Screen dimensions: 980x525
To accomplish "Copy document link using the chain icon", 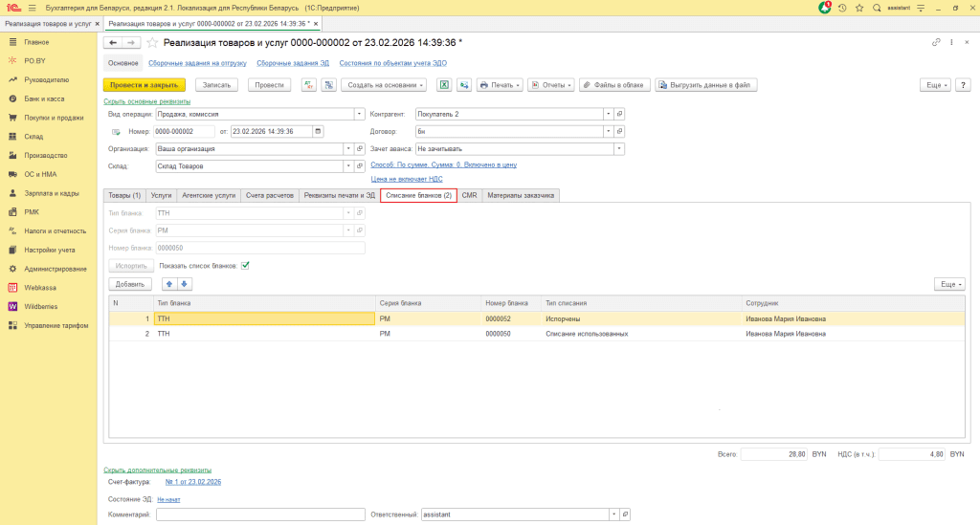I will coord(936,43).
